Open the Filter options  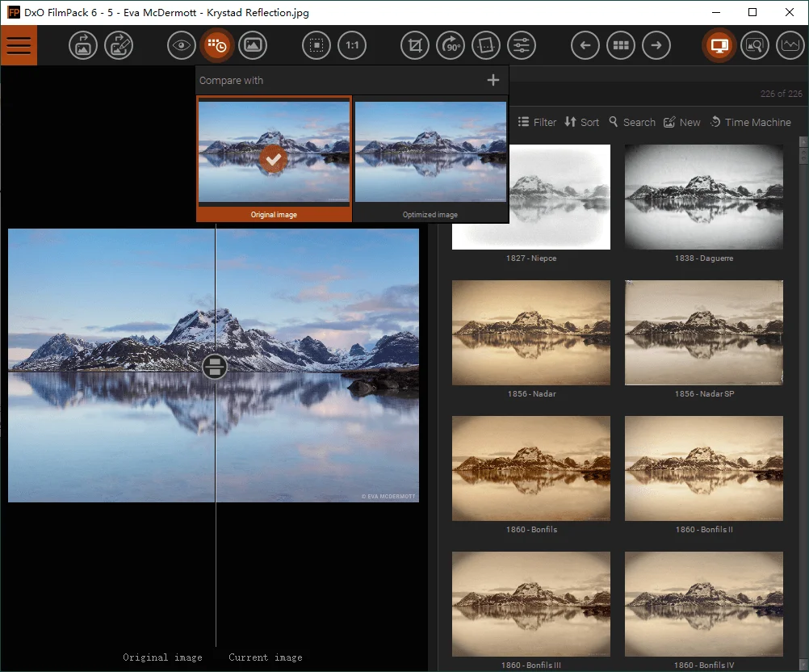(536, 122)
